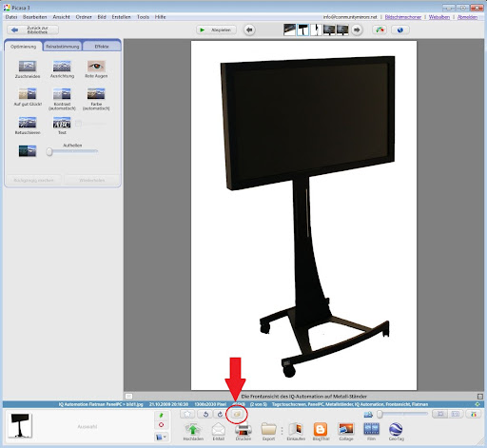The width and height of the screenshot is (487, 448).
Task: Open the Ordner menu
Action: tap(84, 17)
